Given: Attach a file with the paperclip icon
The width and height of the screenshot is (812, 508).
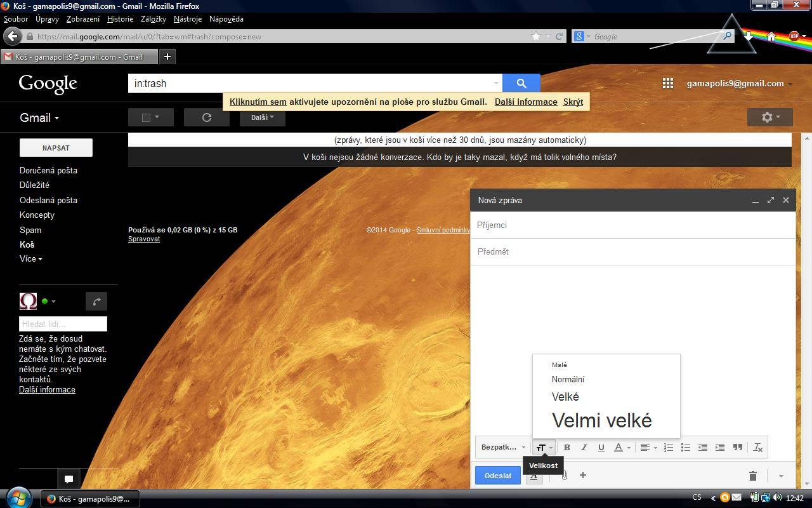Looking at the screenshot, I should 564,475.
